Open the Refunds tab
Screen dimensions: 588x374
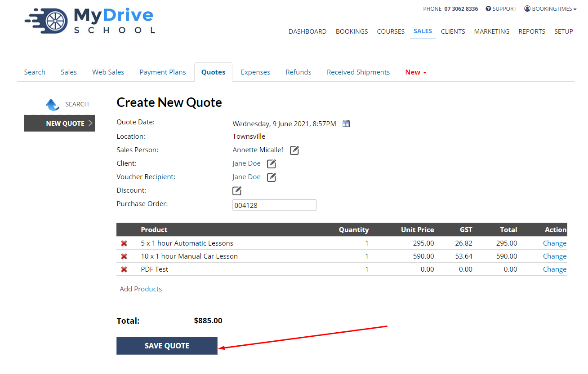[x=298, y=72]
